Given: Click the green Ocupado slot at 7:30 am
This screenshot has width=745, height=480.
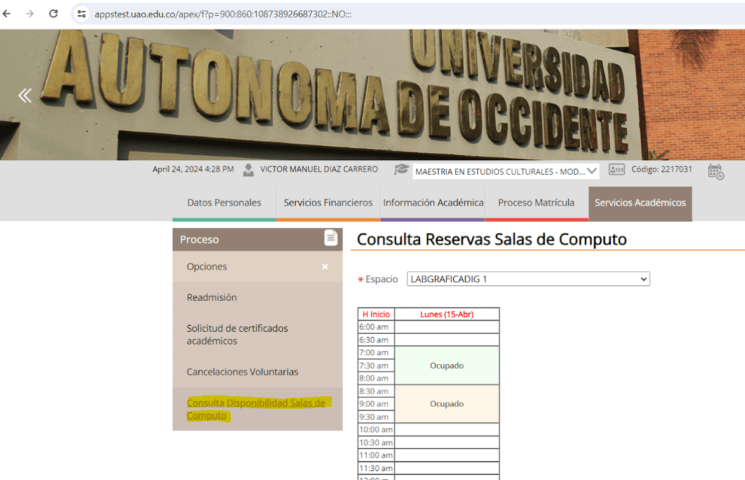Looking at the screenshot, I should (x=447, y=365).
